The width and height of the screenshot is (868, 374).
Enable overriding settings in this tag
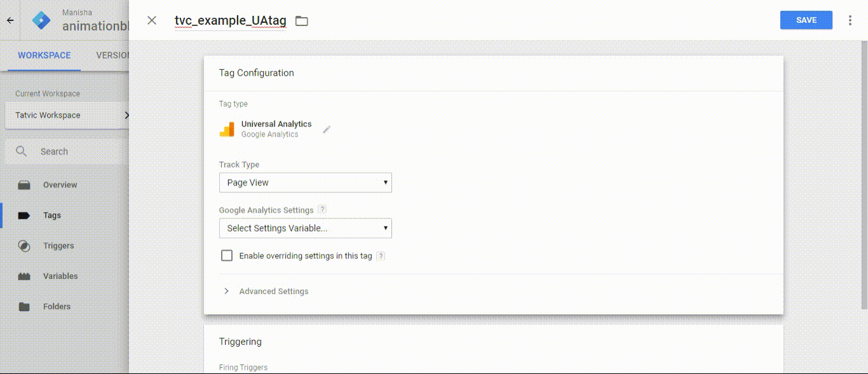point(227,255)
